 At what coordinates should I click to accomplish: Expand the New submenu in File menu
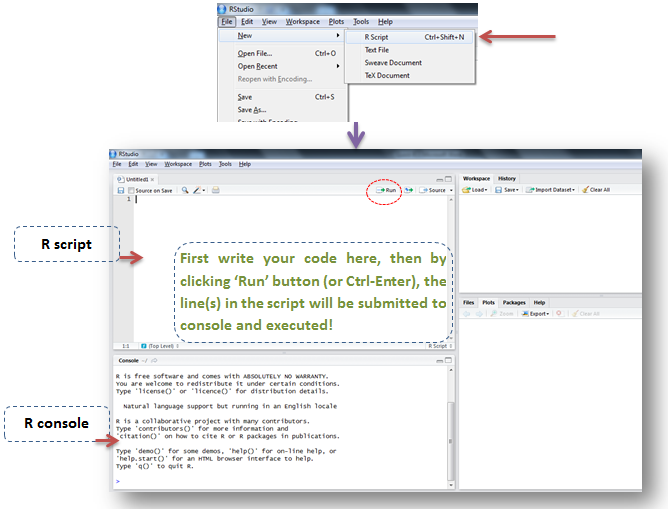pos(282,36)
